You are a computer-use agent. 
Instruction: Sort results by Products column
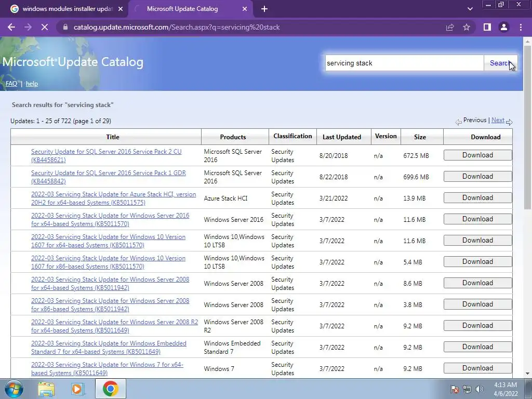(233, 137)
